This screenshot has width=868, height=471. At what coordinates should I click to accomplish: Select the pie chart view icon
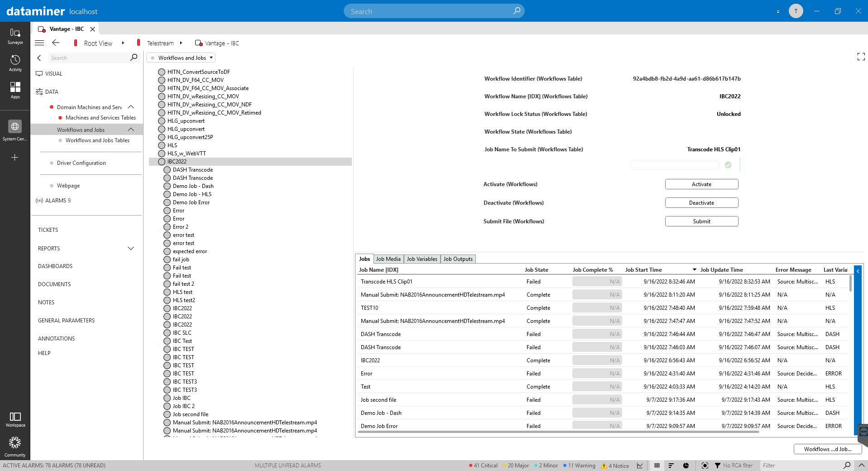[x=686, y=466]
